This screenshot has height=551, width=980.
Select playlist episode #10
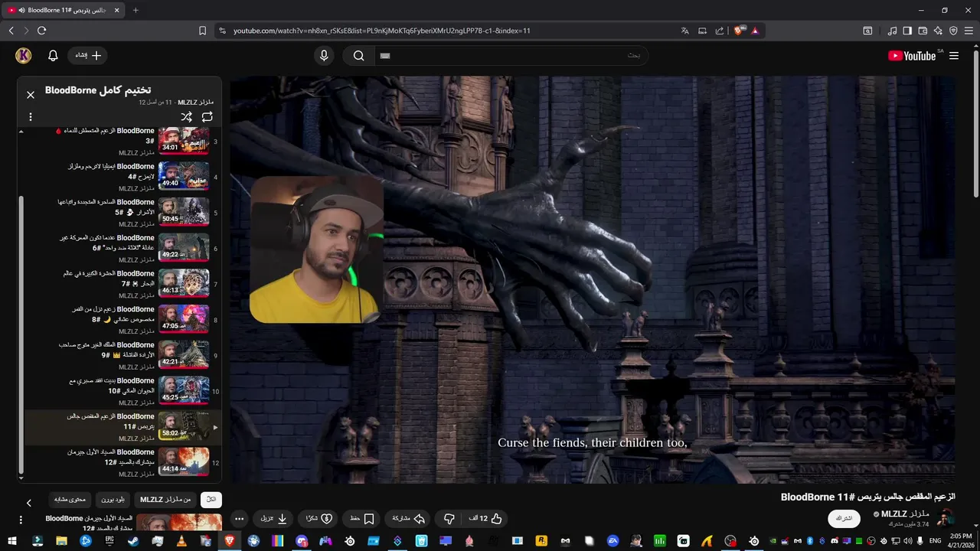click(122, 391)
